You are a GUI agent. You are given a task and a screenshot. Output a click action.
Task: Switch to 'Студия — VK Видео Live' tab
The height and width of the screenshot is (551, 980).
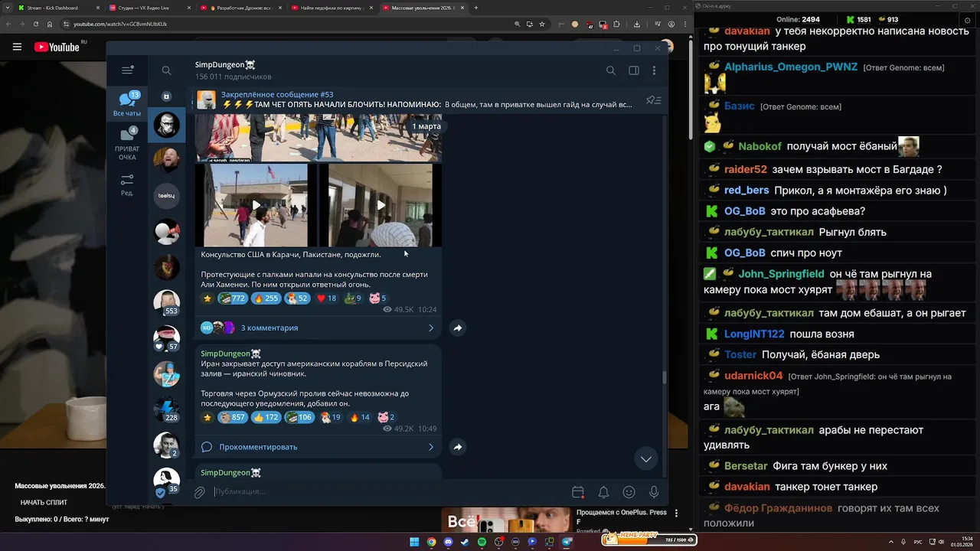point(149,8)
